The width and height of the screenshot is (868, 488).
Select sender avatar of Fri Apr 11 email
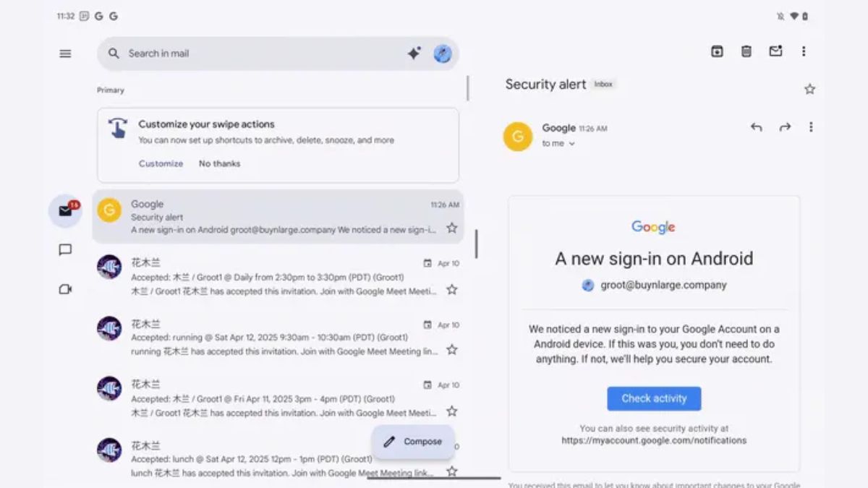point(109,388)
